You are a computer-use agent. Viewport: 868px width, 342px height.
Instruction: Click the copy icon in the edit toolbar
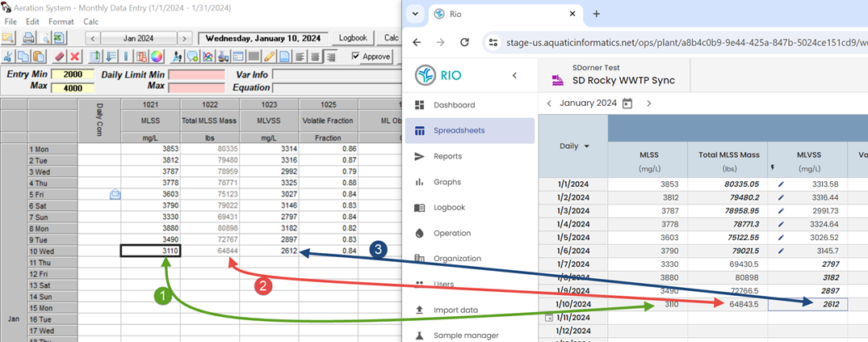[x=23, y=57]
